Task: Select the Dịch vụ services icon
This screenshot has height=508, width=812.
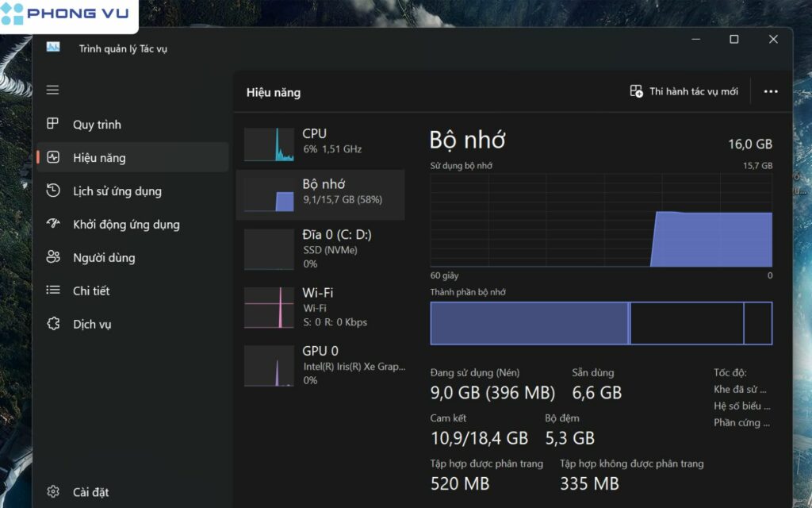Action: tap(53, 324)
